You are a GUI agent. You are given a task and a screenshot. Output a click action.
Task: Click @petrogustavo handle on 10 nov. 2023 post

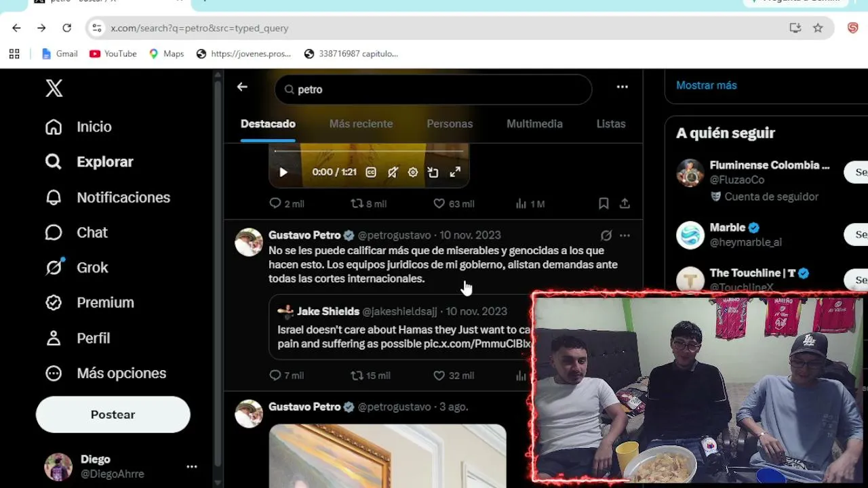[394, 235]
